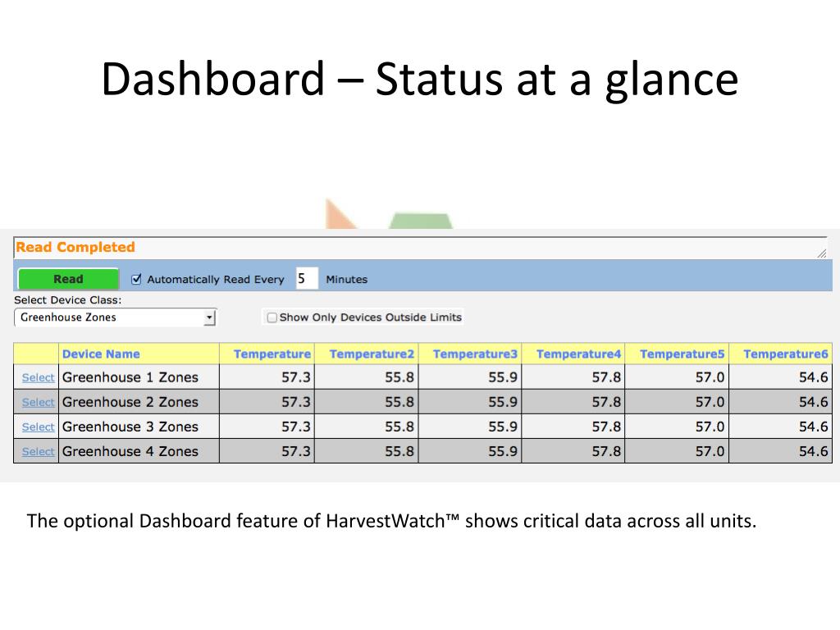Click the Minutes label
The width and height of the screenshot is (840, 630).
click(347, 279)
